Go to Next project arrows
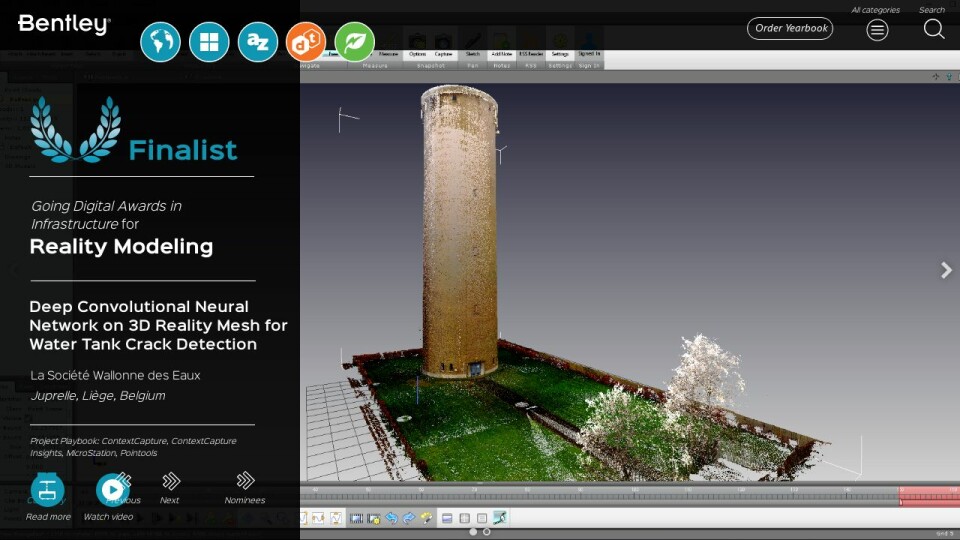Image resolution: width=960 pixels, height=540 pixels. click(x=171, y=481)
